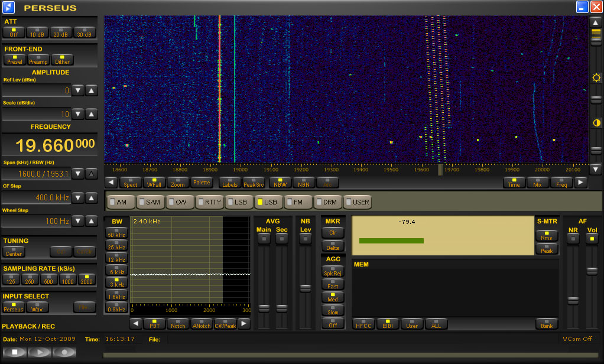
Task: Click the 19.660 frequency display
Action: coord(50,145)
